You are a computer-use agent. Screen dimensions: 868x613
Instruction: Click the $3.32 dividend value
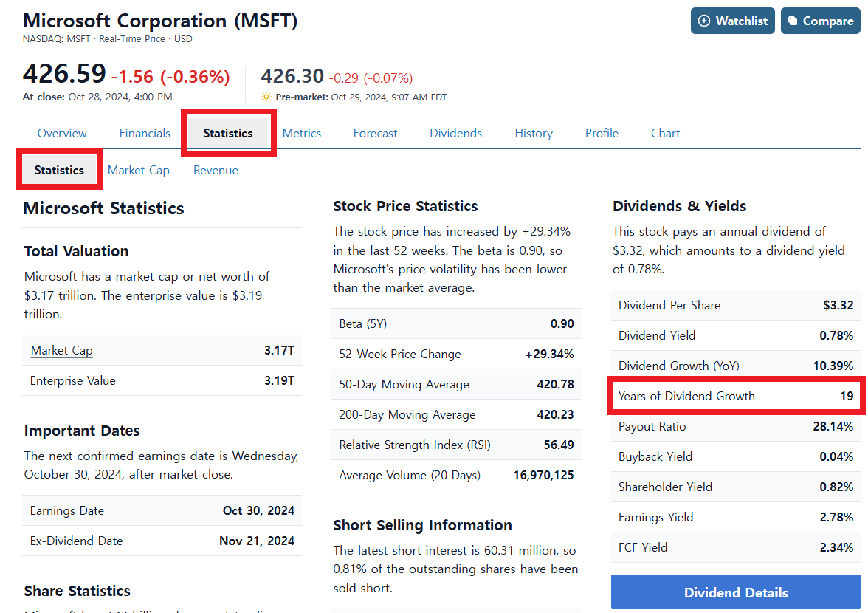pyautogui.click(x=838, y=306)
